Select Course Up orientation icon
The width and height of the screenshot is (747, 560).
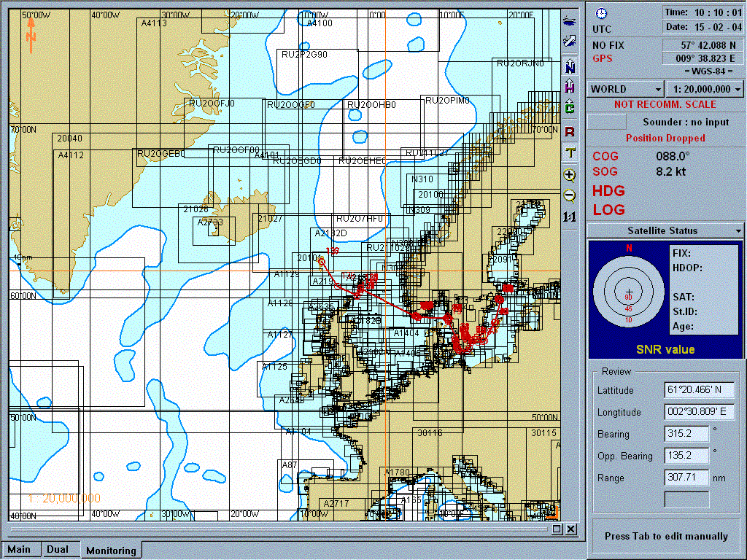click(570, 108)
